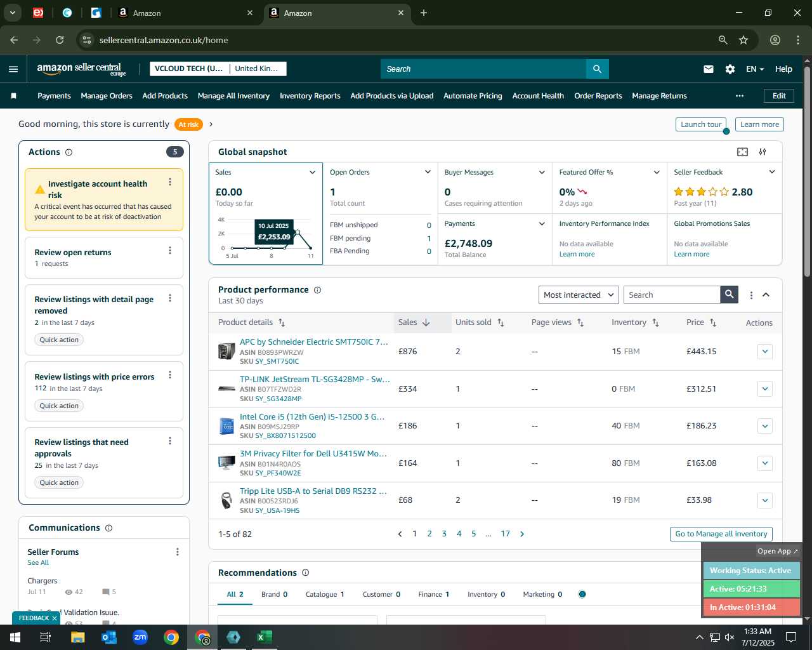This screenshot has width=812, height=650.
Task: Close the FEEDBACK tab
Action: [55, 618]
